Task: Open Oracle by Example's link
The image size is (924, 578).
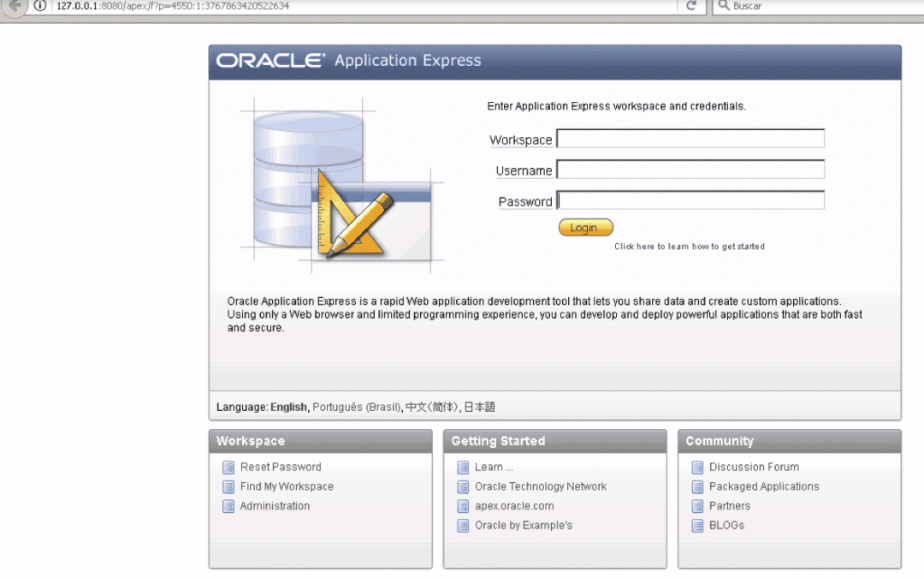Action: pyautogui.click(x=524, y=526)
